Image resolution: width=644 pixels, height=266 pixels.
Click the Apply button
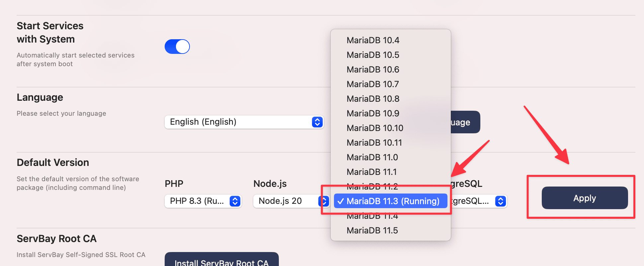pyautogui.click(x=585, y=198)
